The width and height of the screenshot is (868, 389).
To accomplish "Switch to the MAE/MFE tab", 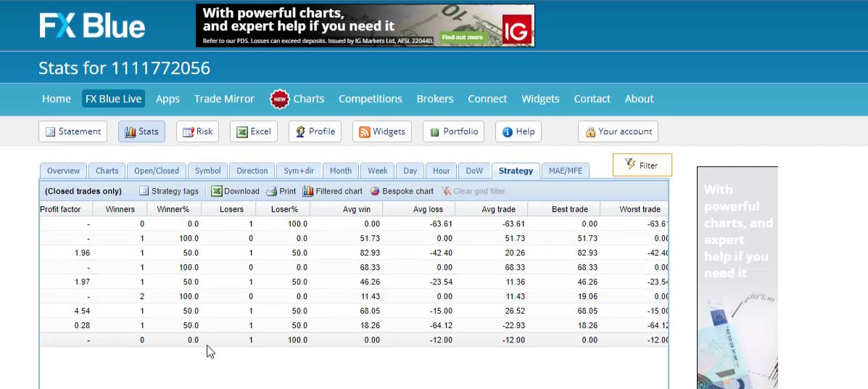I will (x=565, y=171).
